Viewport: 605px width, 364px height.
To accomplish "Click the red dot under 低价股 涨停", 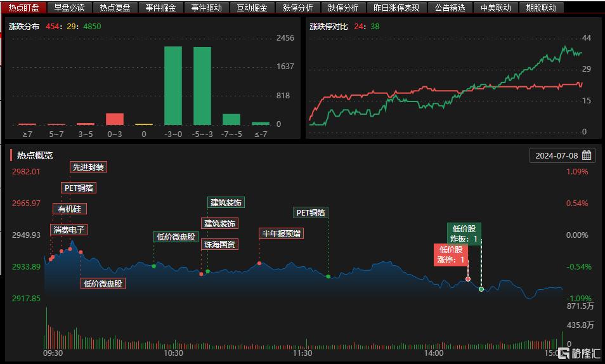I will point(468,278).
